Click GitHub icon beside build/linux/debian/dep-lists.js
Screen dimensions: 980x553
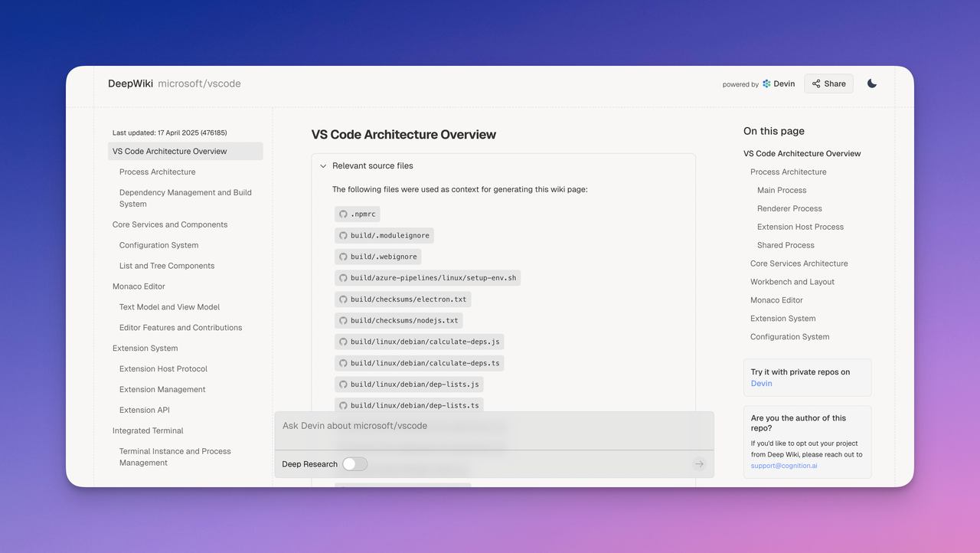click(x=343, y=384)
